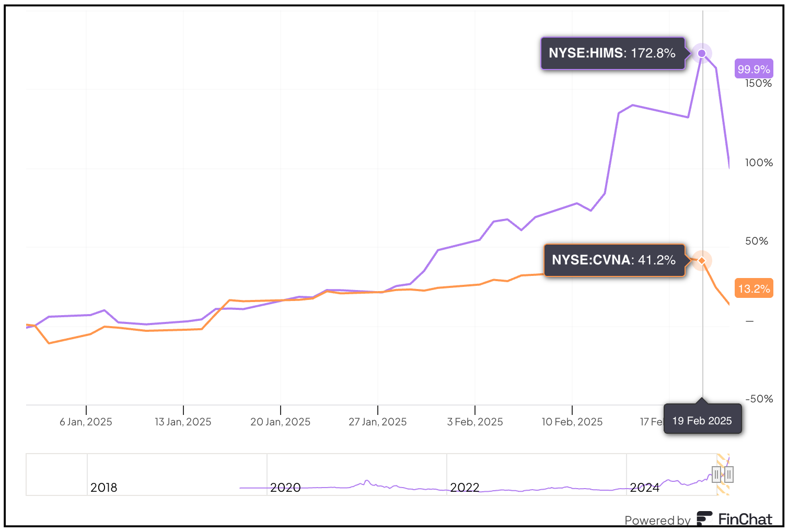Click the 27 Jan, 2025 axis label
Viewport: 788px width, 532px height.
tap(377, 422)
